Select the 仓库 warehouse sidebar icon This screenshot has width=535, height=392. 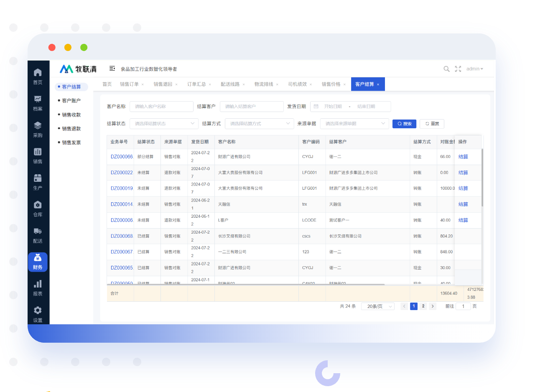point(38,205)
